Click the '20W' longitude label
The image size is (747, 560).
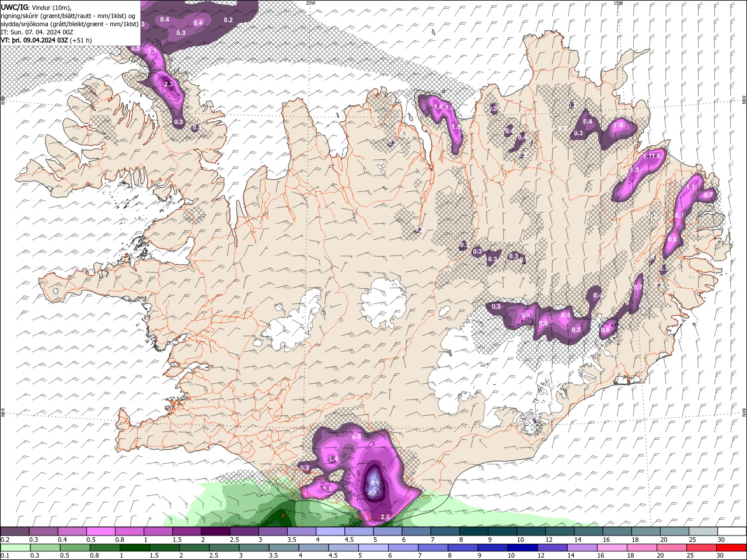[x=310, y=3]
